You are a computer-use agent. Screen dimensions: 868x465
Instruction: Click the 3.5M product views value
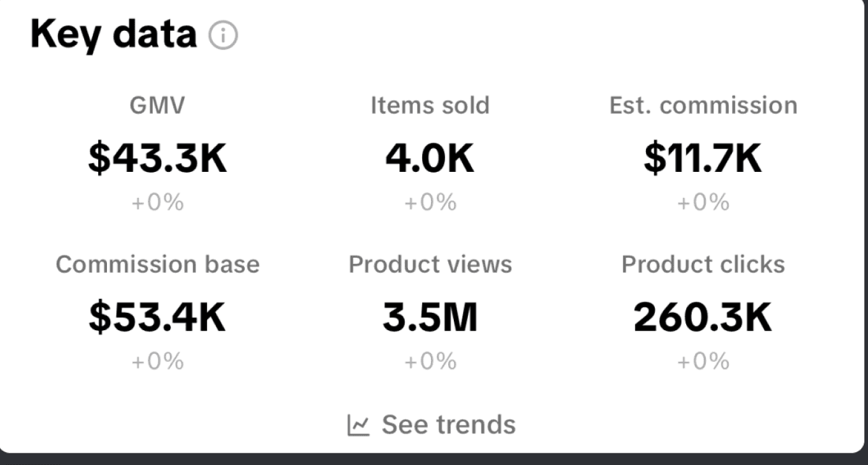tap(430, 317)
